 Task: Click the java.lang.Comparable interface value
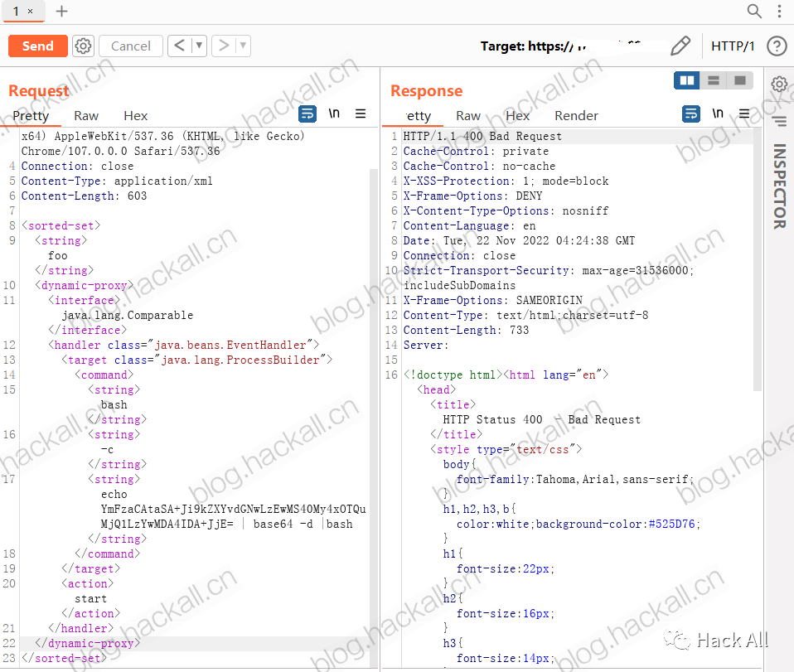[x=128, y=315]
